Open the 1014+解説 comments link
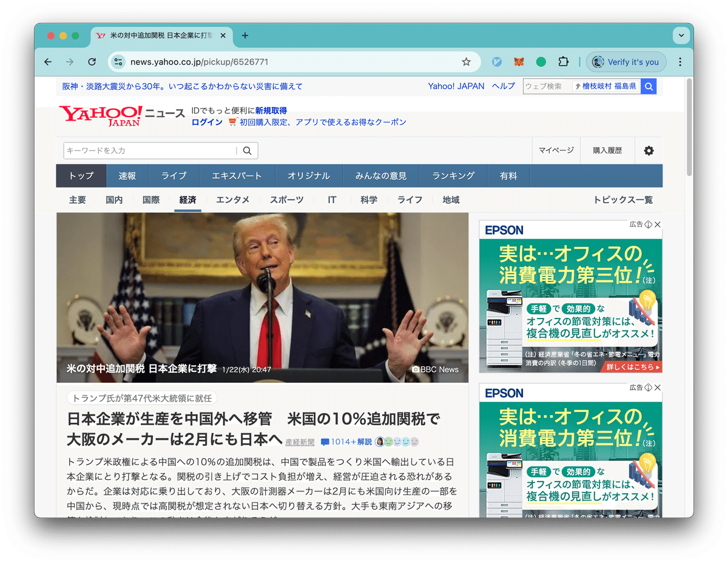 [346, 442]
